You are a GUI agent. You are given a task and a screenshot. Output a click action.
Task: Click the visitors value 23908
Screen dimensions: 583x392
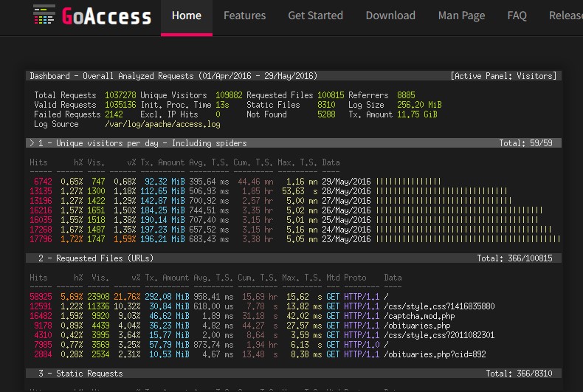click(98, 297)
